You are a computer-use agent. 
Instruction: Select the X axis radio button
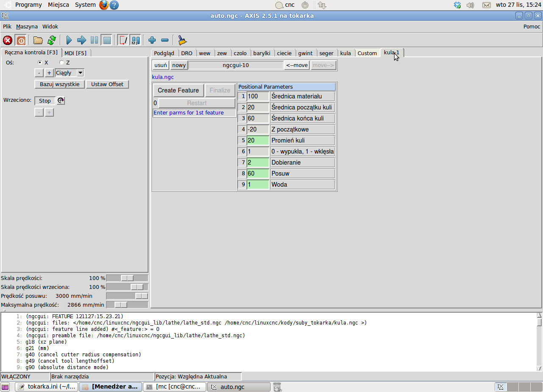click(40, 62)
